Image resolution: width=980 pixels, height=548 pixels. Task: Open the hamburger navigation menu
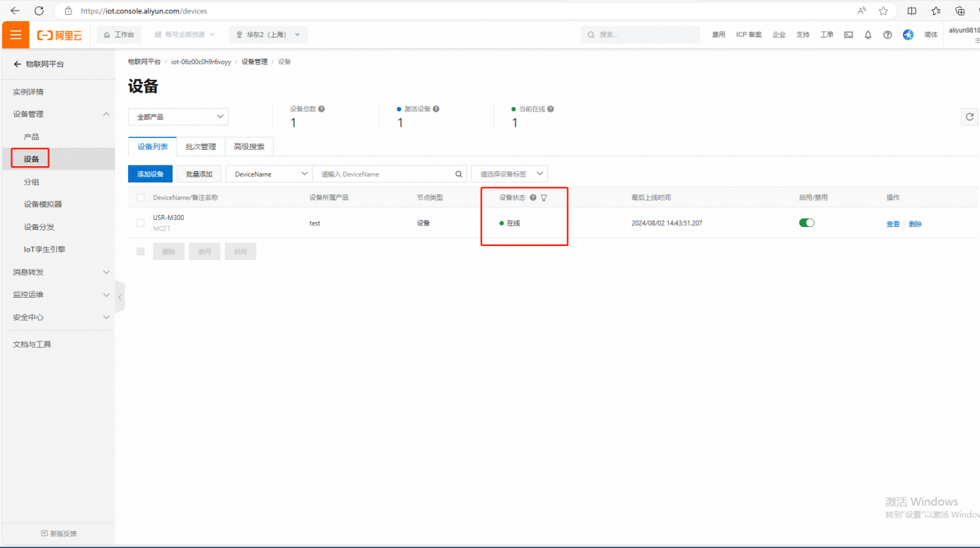(16, 35)
